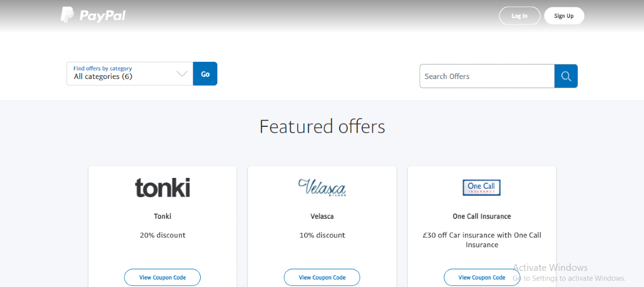644x287 pixels.
Task: Select the Velasca offer title
Action: 322,217
